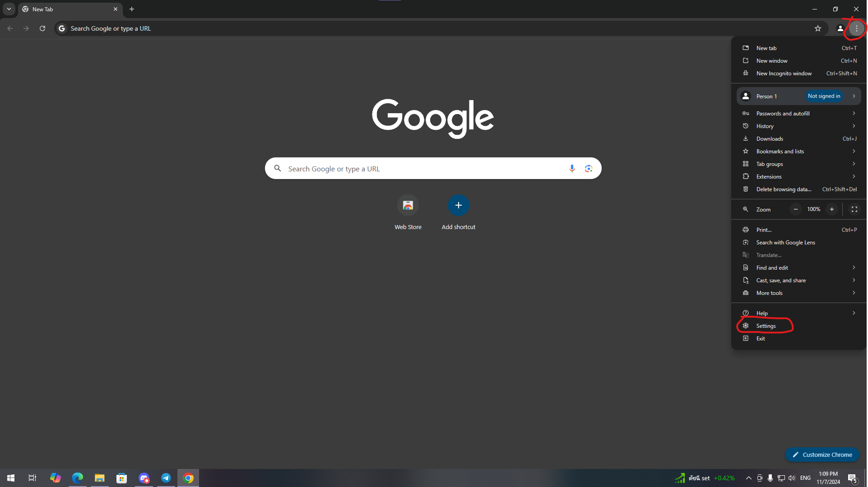Open the Discord taskbar icon

[144, 478]
